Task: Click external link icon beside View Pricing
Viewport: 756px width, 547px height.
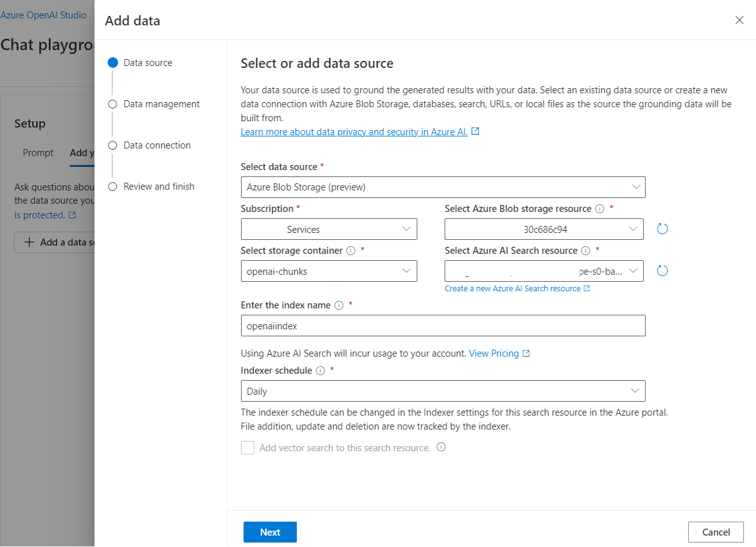Action: pyautogui.click(x=526, y=353)
